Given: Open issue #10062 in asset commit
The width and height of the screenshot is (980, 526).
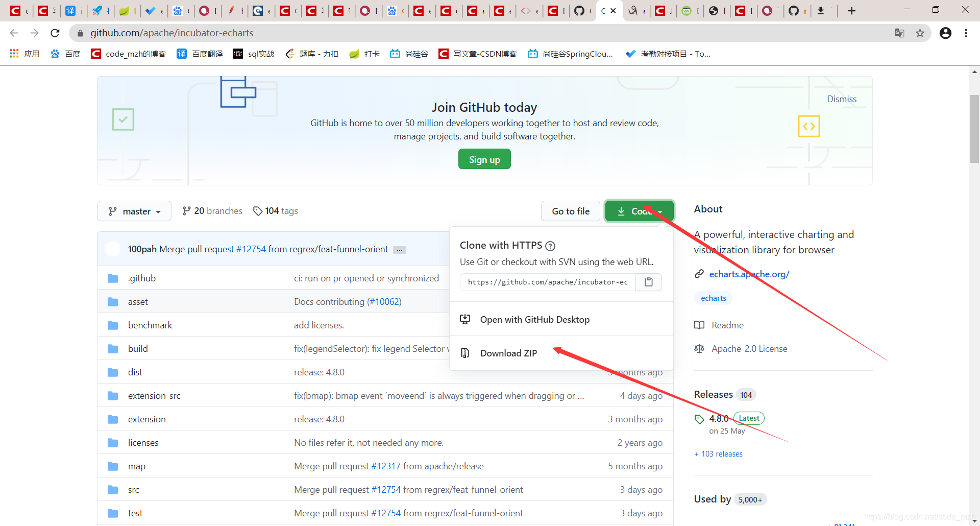Looking at the screenshot, I should [384, 302].
